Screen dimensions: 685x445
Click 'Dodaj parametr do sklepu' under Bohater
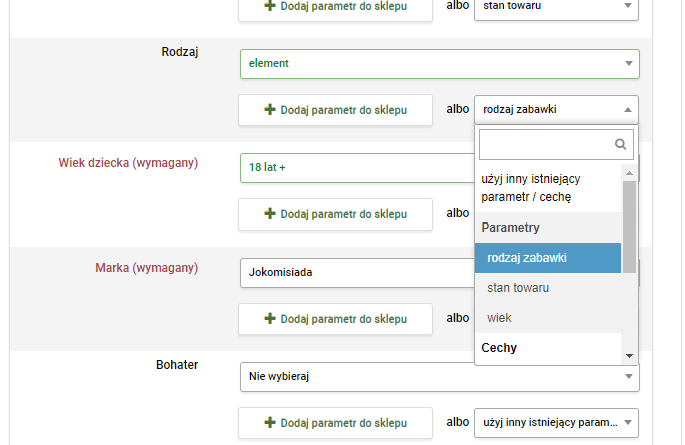(x=335, y=423)
